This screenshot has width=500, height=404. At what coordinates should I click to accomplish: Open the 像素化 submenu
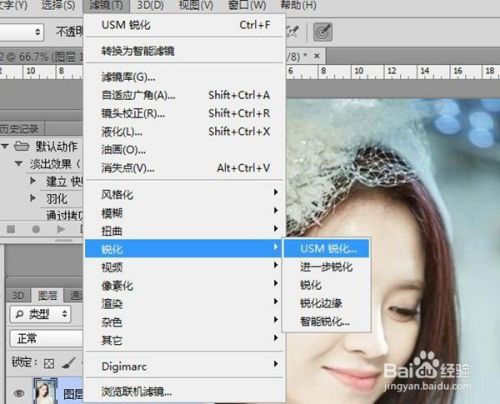[x=184, y=285]
